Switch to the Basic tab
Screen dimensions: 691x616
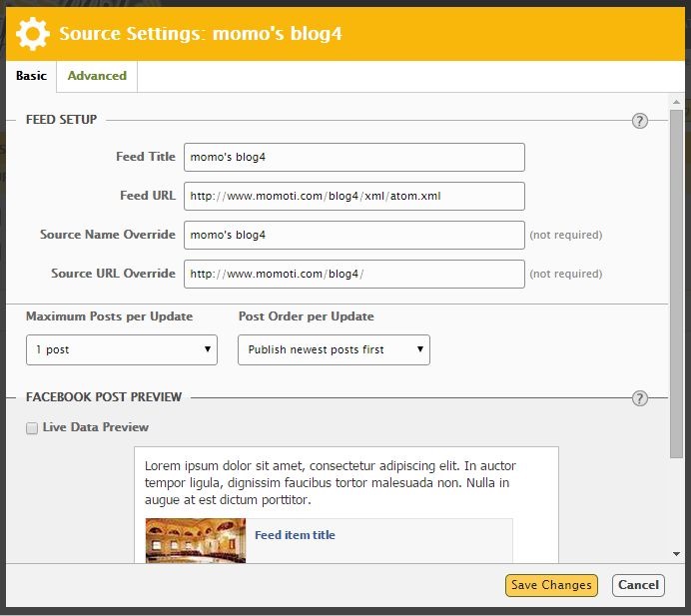pyautogui.click(x=31, y=76)
